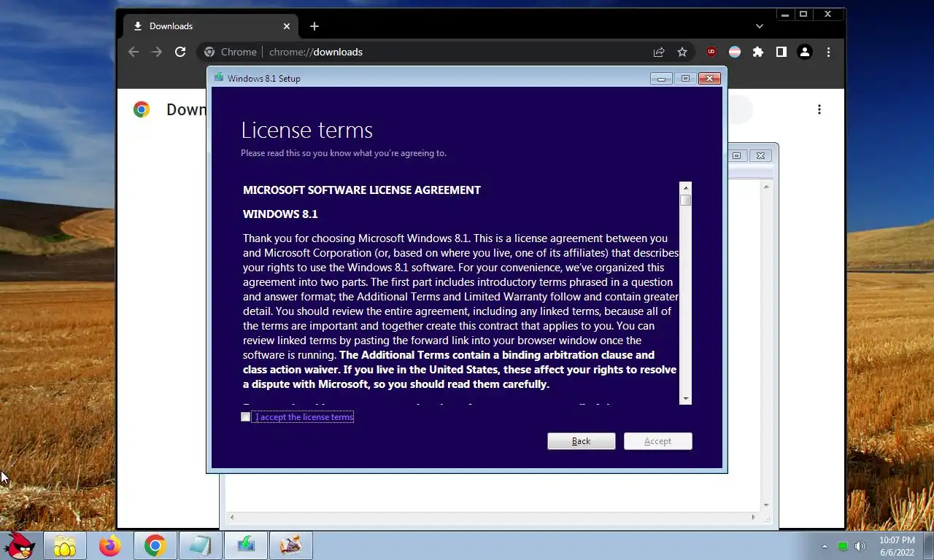
Task: Go forward in Chrome
Action: [x=156, y=52]
